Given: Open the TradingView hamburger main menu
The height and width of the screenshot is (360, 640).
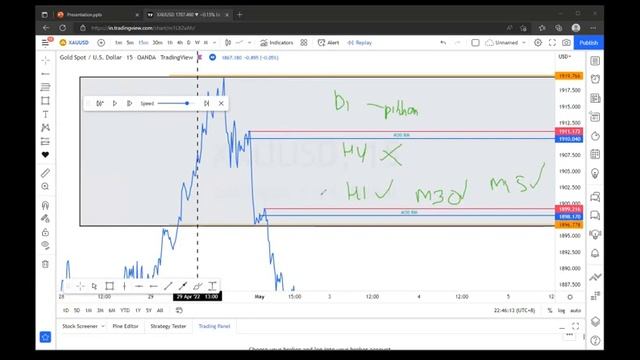Looking at the screenshot, I should (45, 42).
